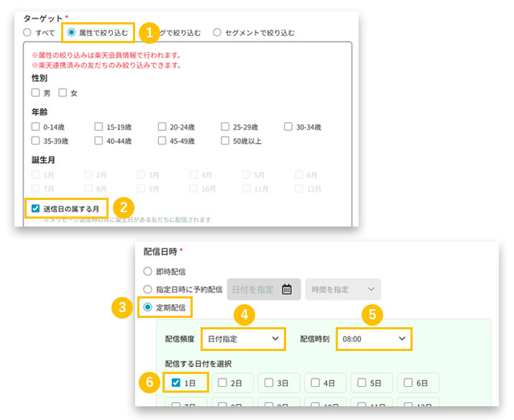Check the 男 gender checkbox
Screen dimensions: 514x420
coord(35,93)
